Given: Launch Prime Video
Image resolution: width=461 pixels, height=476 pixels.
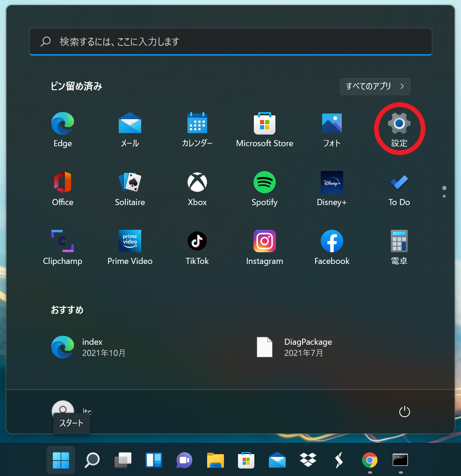Looking at the screenshot, I should [130, 247].
